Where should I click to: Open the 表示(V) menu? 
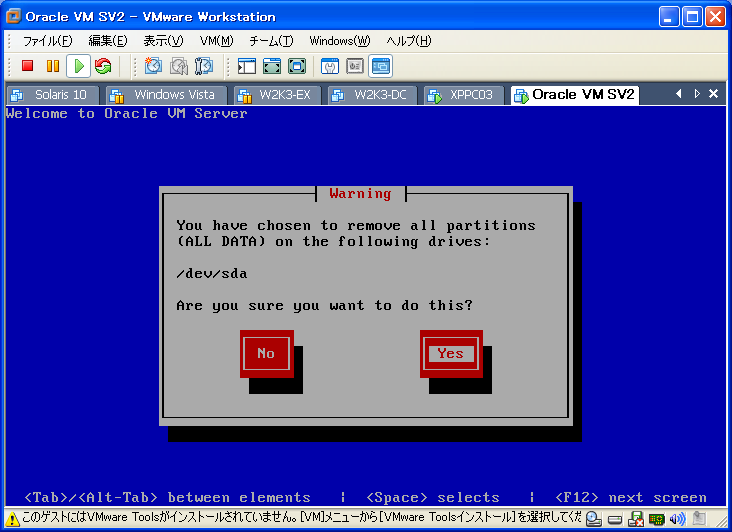163,41
